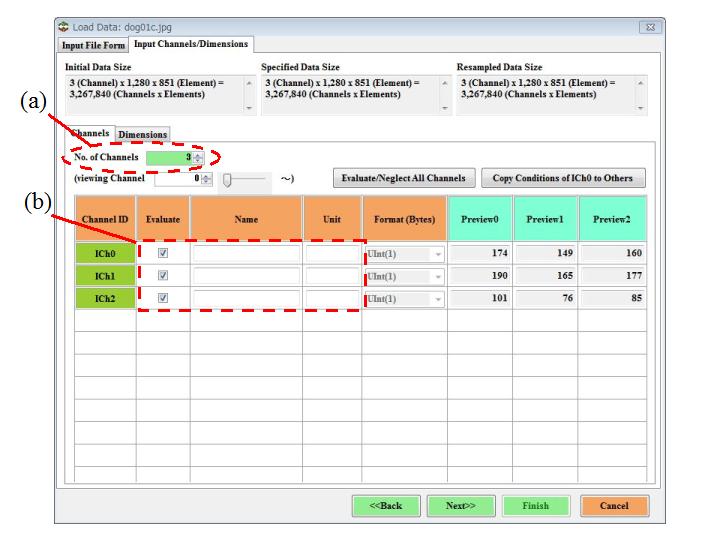Viewport: 720px width, 540px height.
Task: Expand the ICh1 Format (Bytes) dropdown
Action: coord(437,277)
